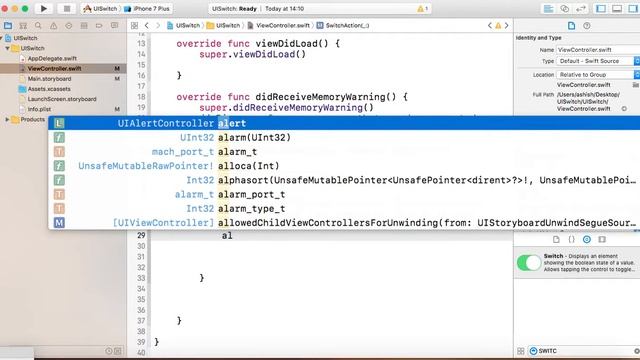Toggle the Utilities pane
The width and height of the screenshot is (640, 360).
pos(633,9)
